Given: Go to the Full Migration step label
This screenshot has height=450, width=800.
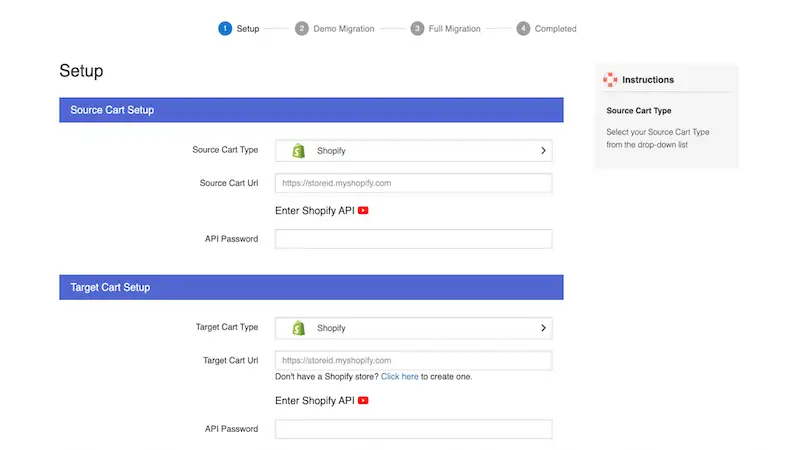Looking at the screenshot, I should [455, 29].
